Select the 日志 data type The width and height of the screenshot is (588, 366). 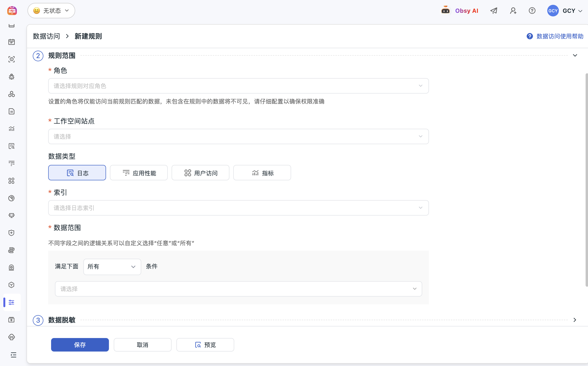tap(77, 173)
